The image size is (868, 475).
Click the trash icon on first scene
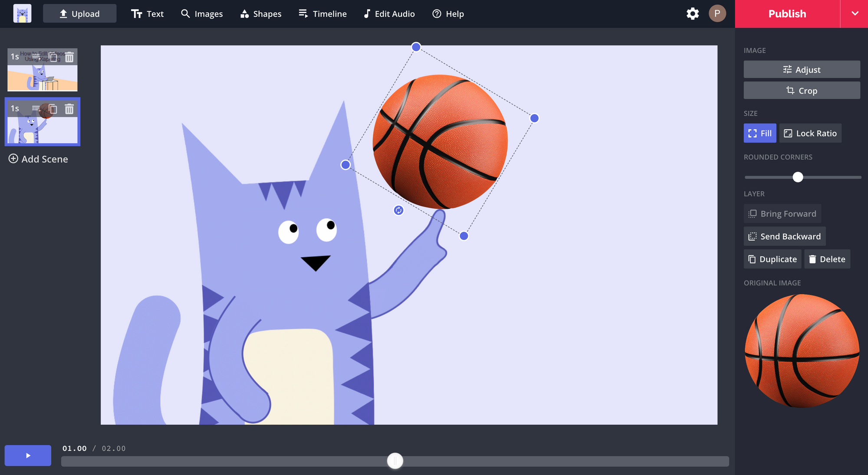(x=69, y=57)
